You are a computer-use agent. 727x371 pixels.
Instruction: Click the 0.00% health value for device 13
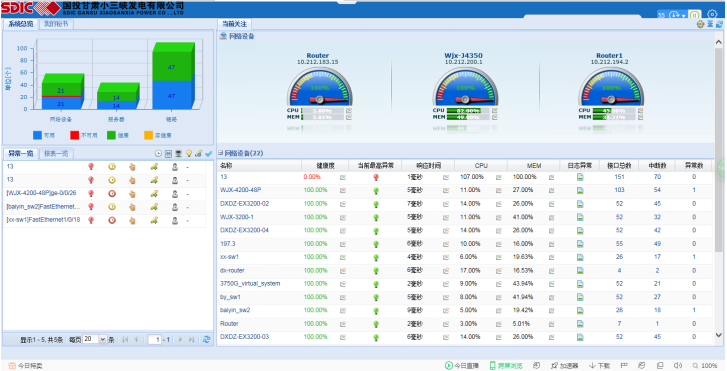point(312,177)
